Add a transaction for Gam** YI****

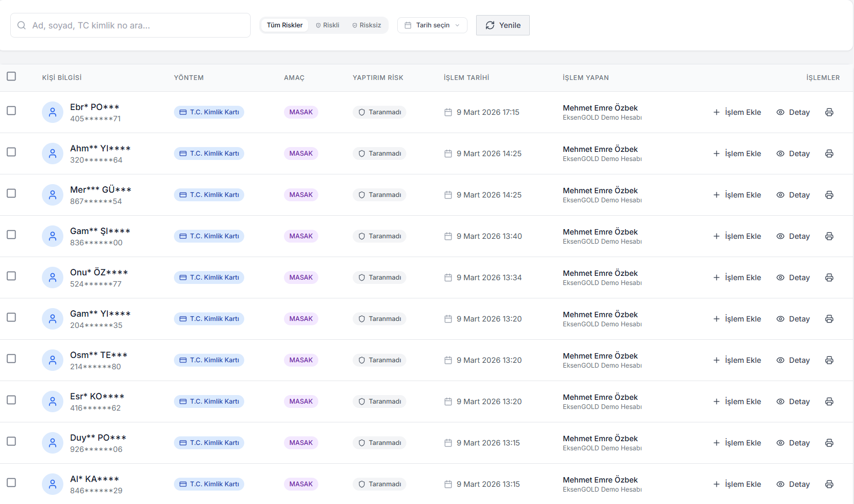(x=737, y=319)
